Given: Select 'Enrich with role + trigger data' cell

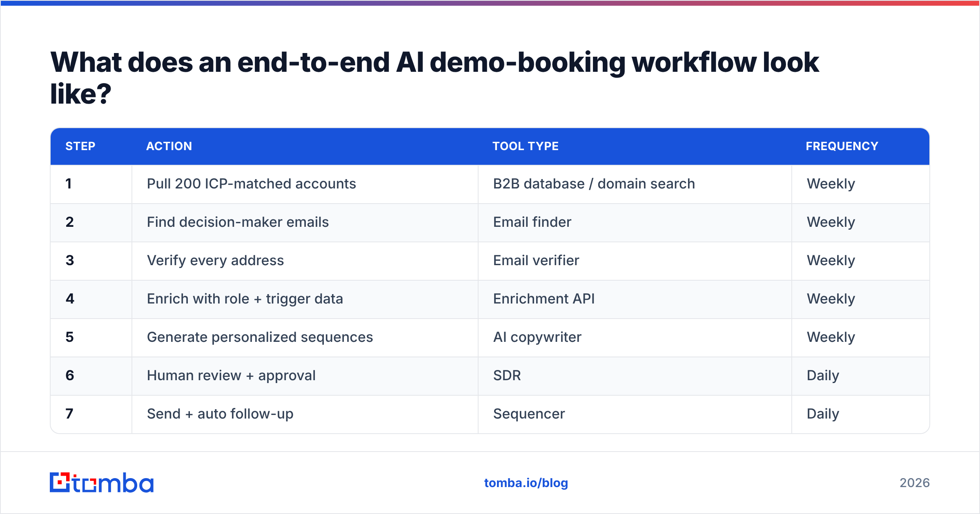Looking at the screenshot, I should [305, 299].
